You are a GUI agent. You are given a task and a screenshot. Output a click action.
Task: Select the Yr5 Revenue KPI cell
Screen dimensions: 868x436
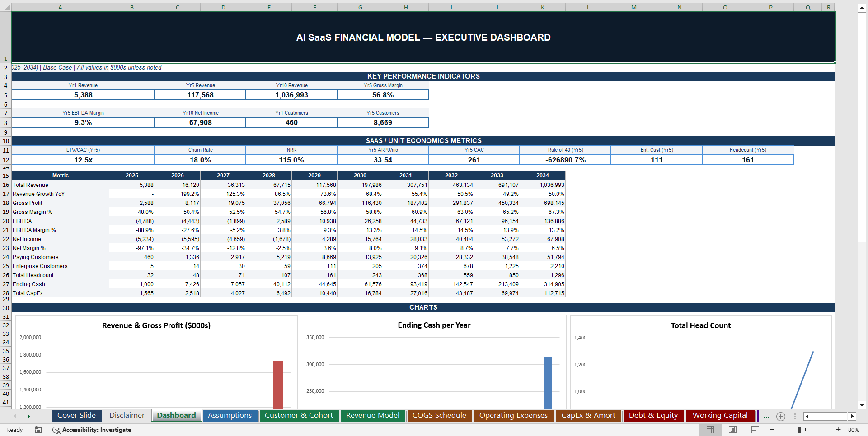point(200,95)
